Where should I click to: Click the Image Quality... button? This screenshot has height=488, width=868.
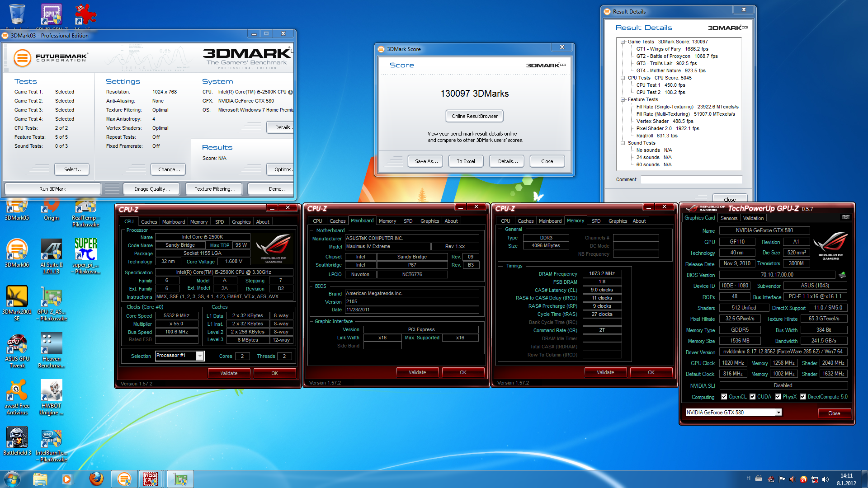[x=152, y=189]
